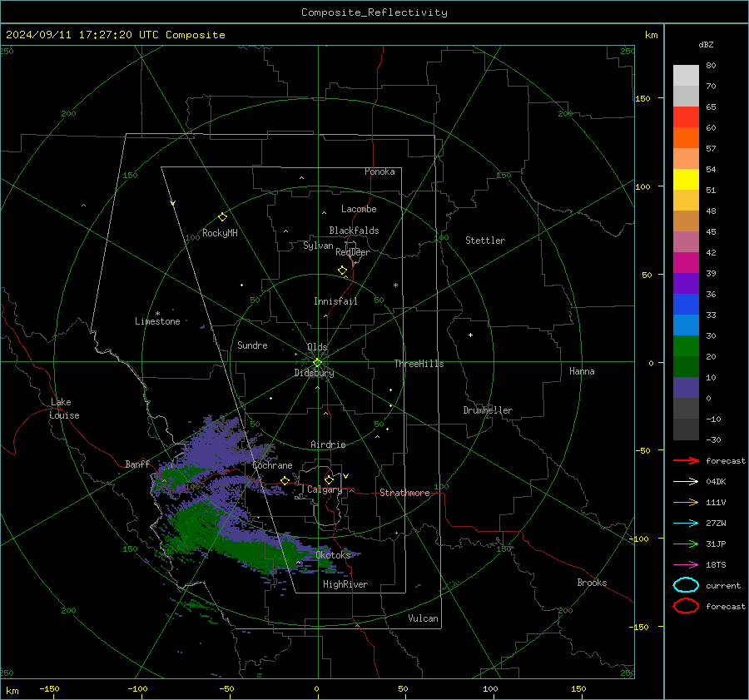Screen dimensions: 749x700
Task: Click the Olds label
Action: click(317, 347)
